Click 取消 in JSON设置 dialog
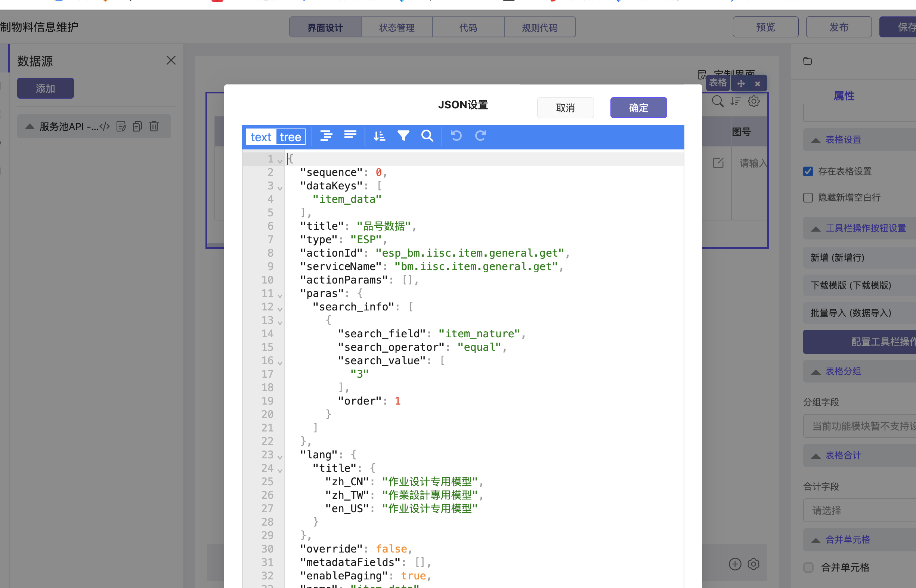916x588 pixels. pos(566,108)
